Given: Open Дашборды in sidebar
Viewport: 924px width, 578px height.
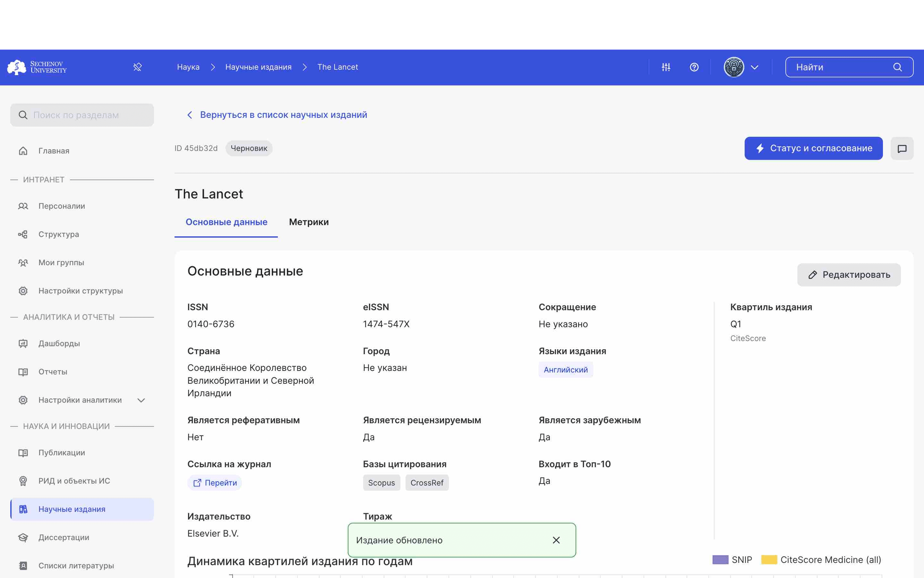Looking at the screenshot, I should [x=82, y=343].
